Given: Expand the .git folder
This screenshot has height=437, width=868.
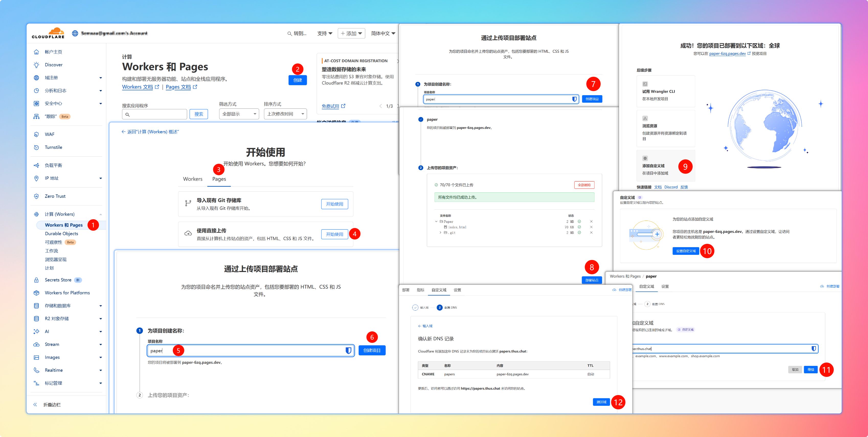Looking at the screenshot, I should (x=441, y=233).
